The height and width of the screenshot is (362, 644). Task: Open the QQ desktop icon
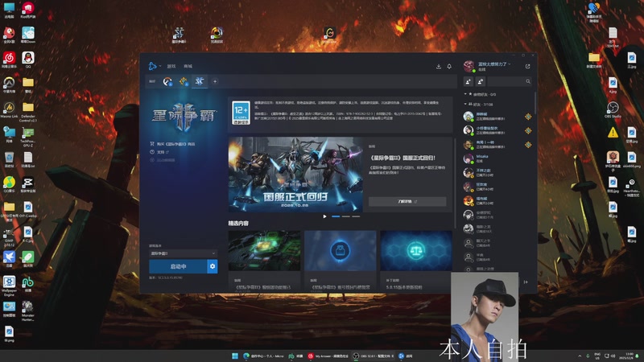coord(28,60)
